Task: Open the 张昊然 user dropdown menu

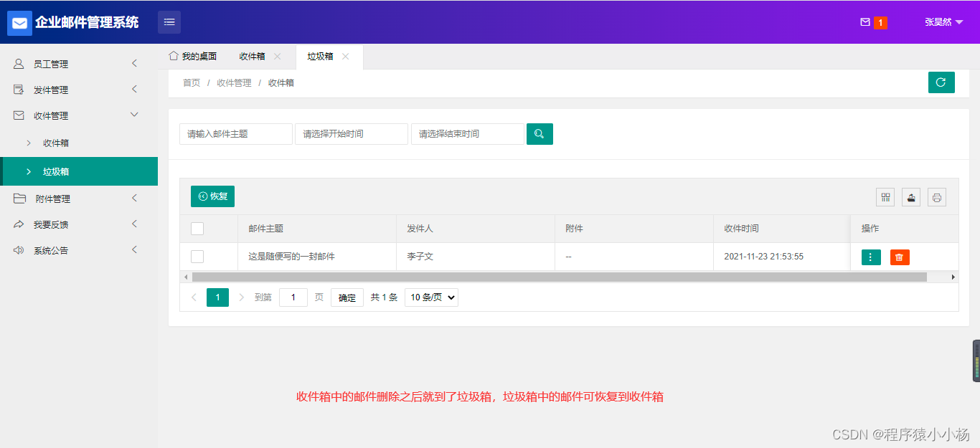Action: [x=943, y=22]
